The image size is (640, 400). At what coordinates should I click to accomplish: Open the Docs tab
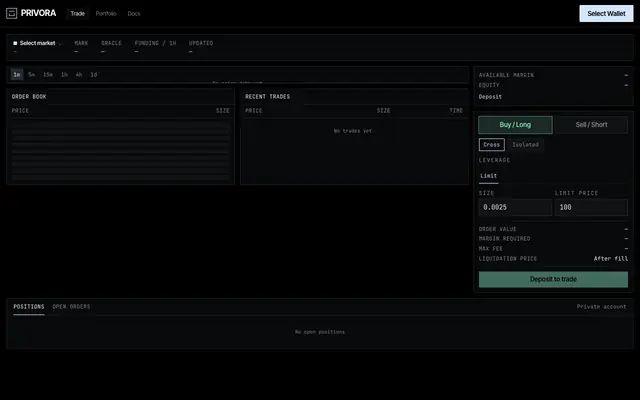click(134, 13)
